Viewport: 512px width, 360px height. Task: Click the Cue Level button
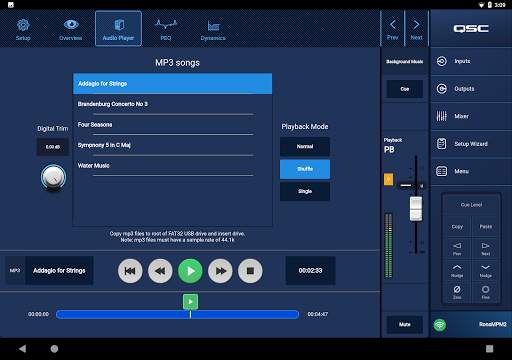471,205
